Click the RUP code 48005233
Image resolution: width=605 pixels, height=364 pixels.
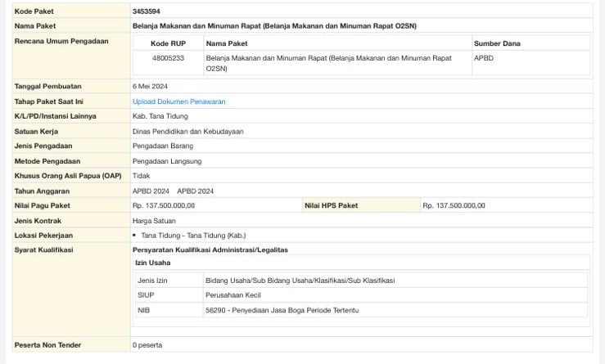pyautogui.click(x=168, y=58)
